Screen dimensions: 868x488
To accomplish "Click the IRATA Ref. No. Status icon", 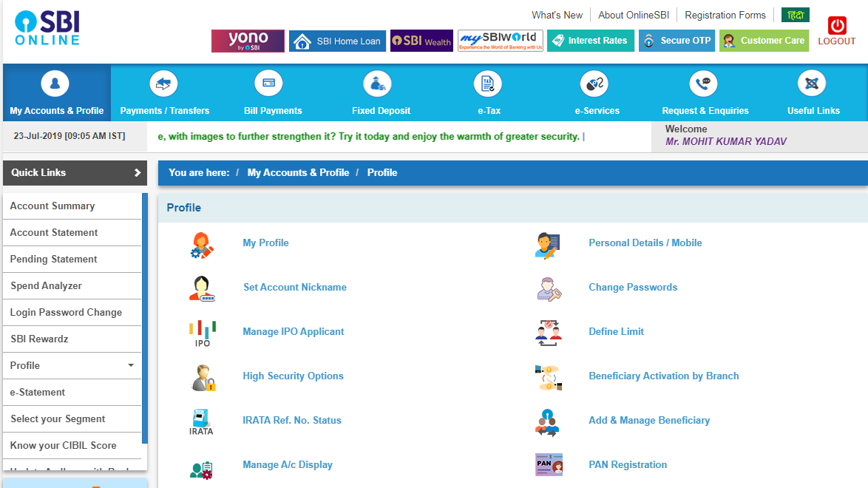I will click(201, 420).
